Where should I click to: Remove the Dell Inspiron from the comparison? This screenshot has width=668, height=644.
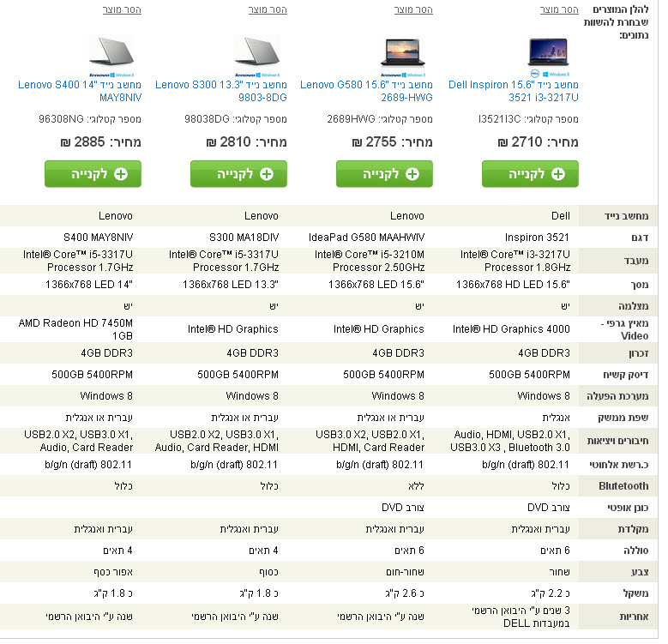(x=559, y=9)
